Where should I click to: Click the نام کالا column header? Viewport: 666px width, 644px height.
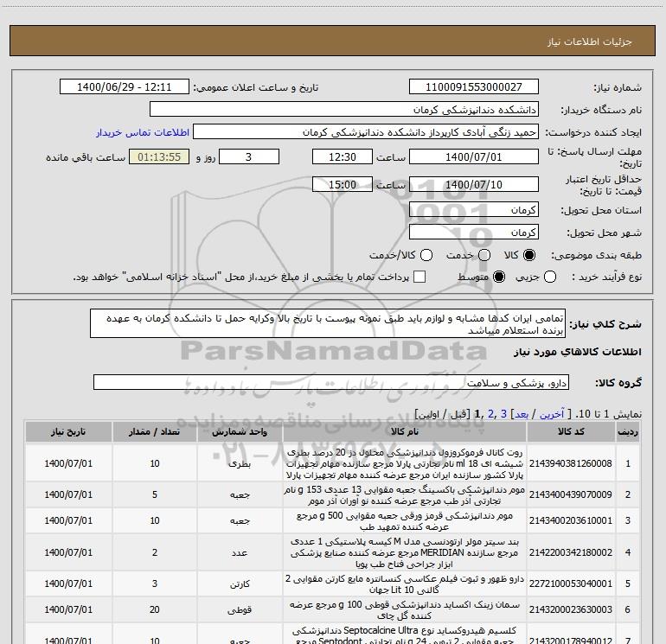405,431
